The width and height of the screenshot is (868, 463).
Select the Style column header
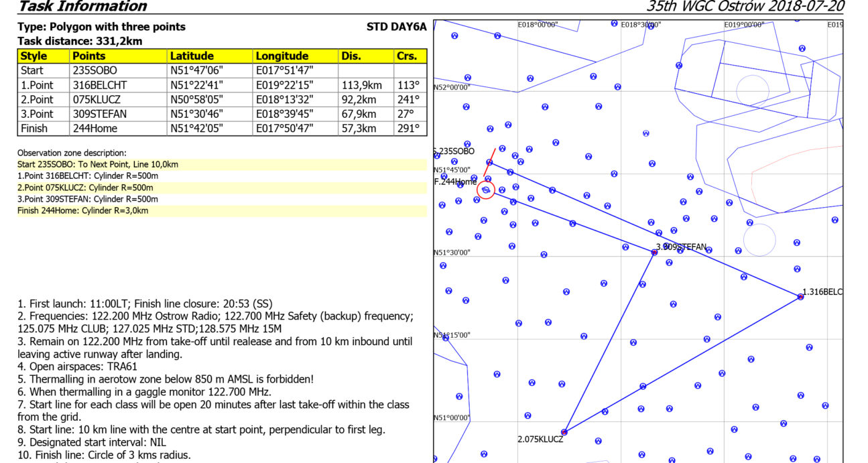click(34, 56)
